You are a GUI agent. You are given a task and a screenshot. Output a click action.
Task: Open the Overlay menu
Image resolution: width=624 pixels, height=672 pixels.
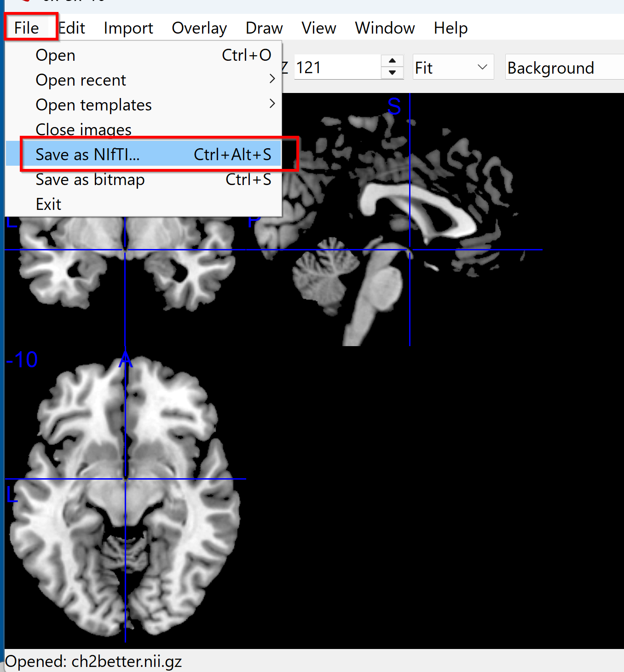coord(199,28)
